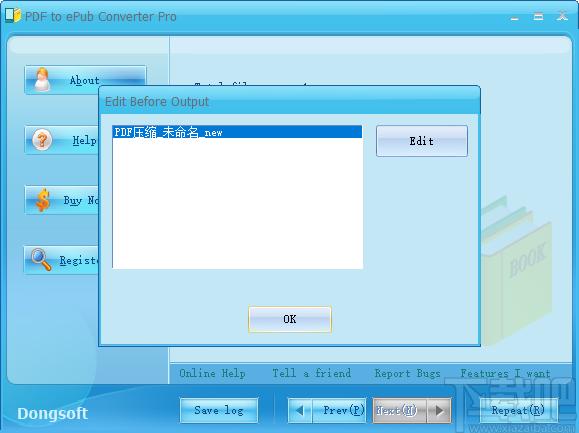Click the About person icon
Viewport: 579px width, 433px height.
(x=42, y=79)
